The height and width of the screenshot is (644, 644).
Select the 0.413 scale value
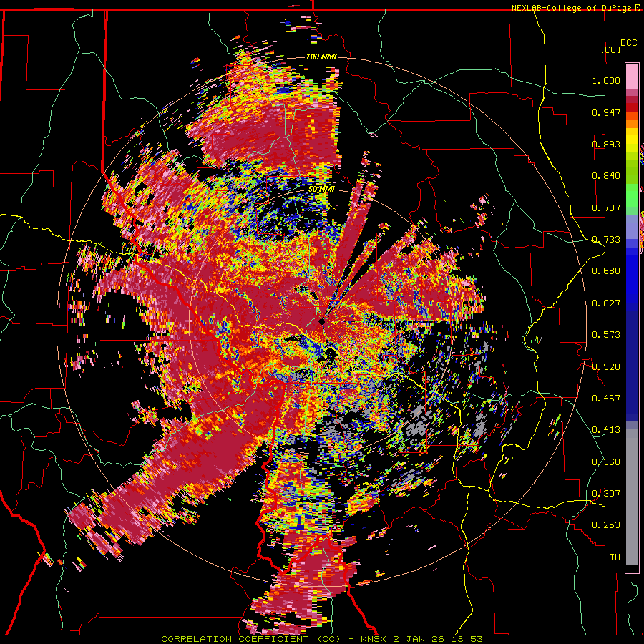coord(606,430)
